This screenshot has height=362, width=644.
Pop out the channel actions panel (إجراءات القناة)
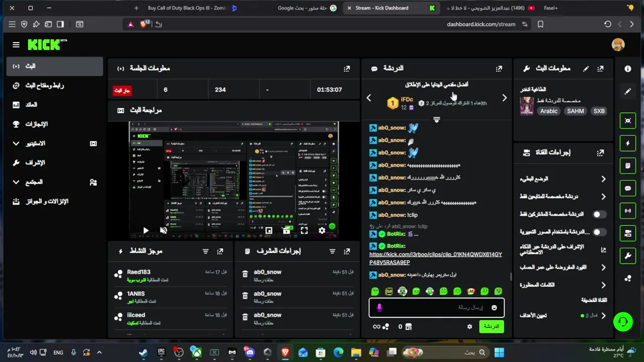[600, 152]
